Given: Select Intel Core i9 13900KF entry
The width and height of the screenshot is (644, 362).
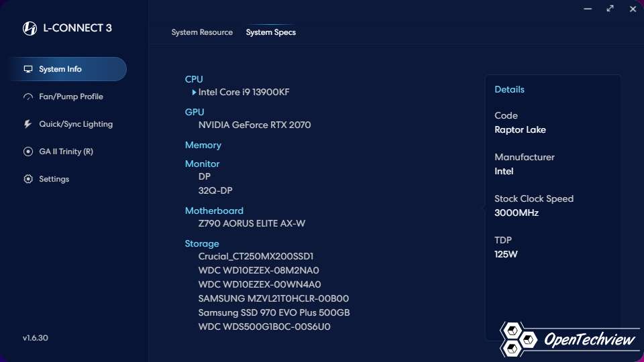Looking at the screenshot, I should (244, 93).
